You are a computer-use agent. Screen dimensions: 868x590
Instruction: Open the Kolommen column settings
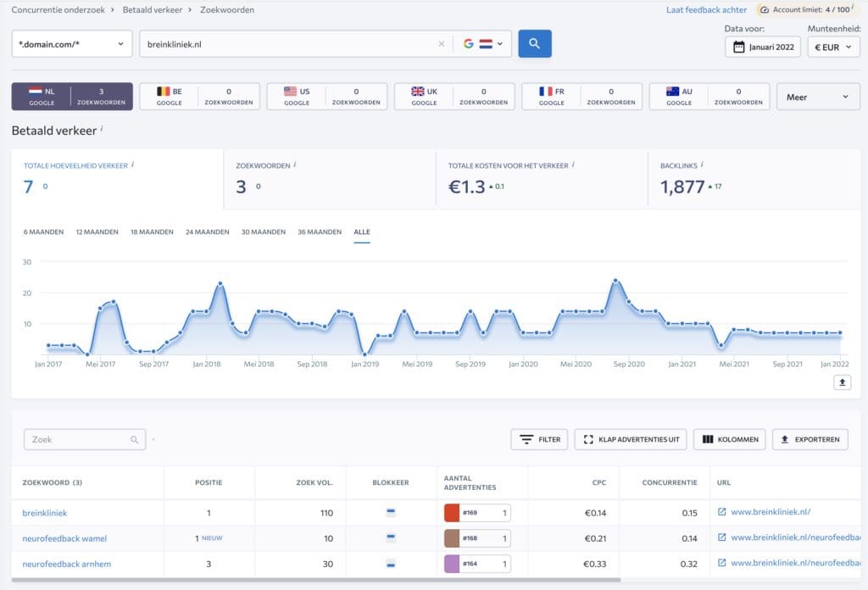(x=730, y=439)
